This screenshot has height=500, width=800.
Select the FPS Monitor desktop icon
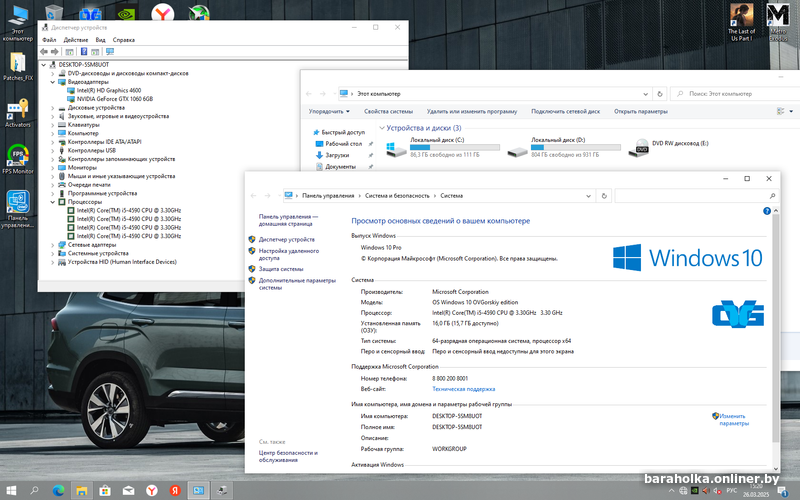point(18,159)
